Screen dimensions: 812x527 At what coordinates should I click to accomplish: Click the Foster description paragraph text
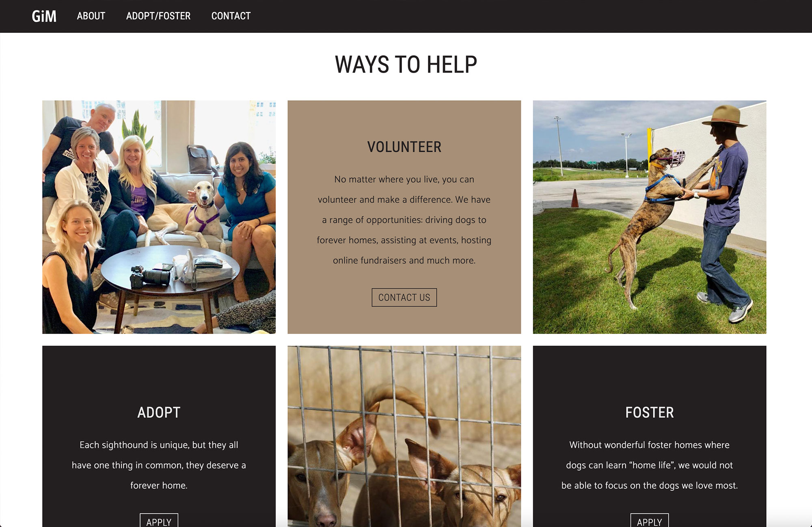650,465
